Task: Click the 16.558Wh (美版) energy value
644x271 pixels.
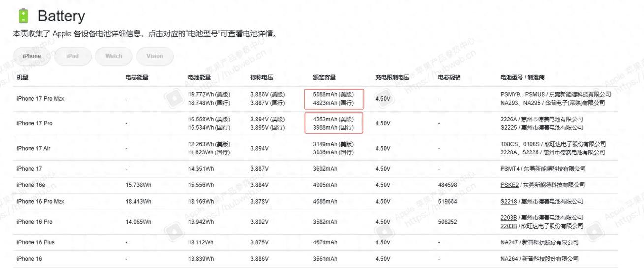Action: tap(209, 119)
